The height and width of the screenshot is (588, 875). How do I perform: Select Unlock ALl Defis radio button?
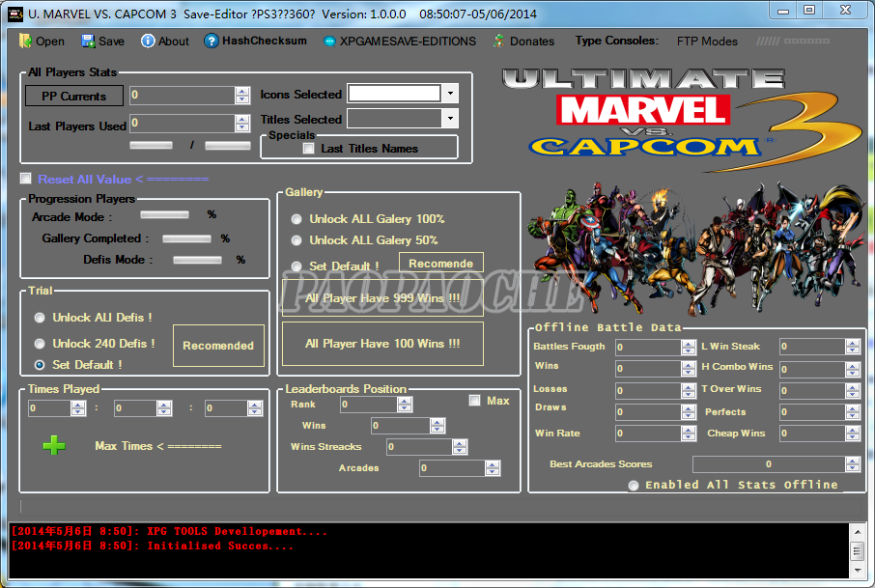coord(40,318)
